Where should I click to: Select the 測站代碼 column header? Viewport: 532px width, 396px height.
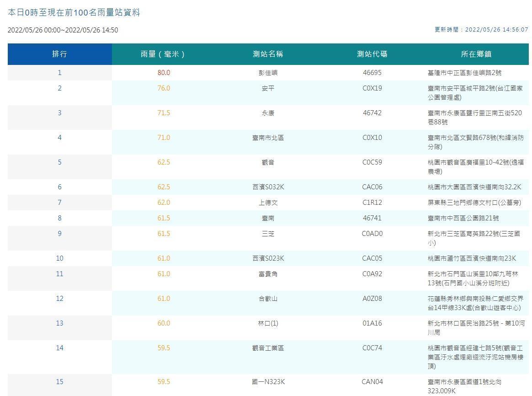tap(372, 54)
